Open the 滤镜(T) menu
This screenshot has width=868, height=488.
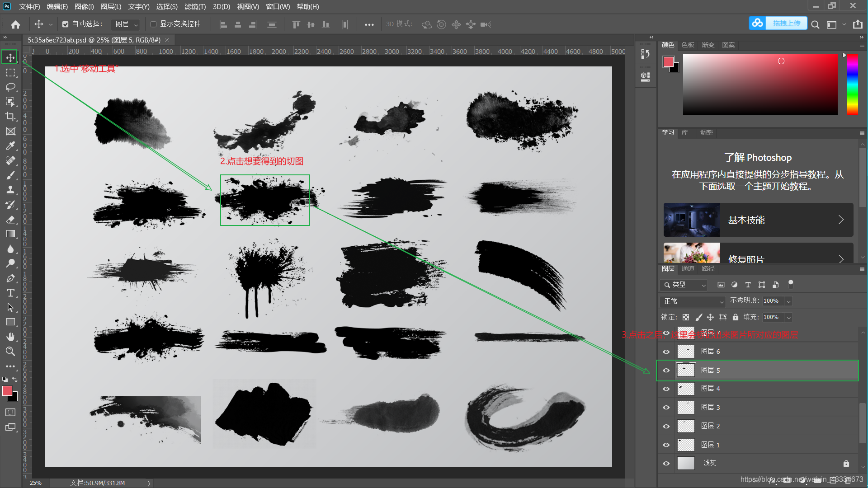click(195, 6)
